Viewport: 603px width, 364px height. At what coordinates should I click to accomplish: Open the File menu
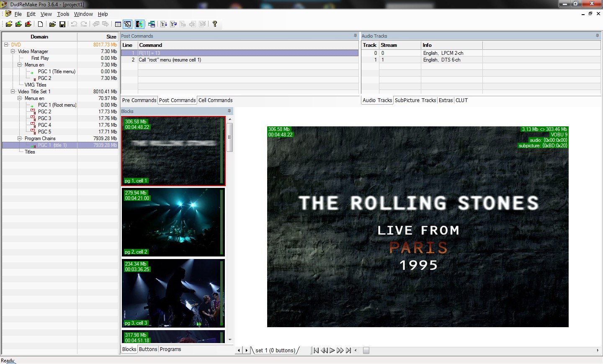18,14
